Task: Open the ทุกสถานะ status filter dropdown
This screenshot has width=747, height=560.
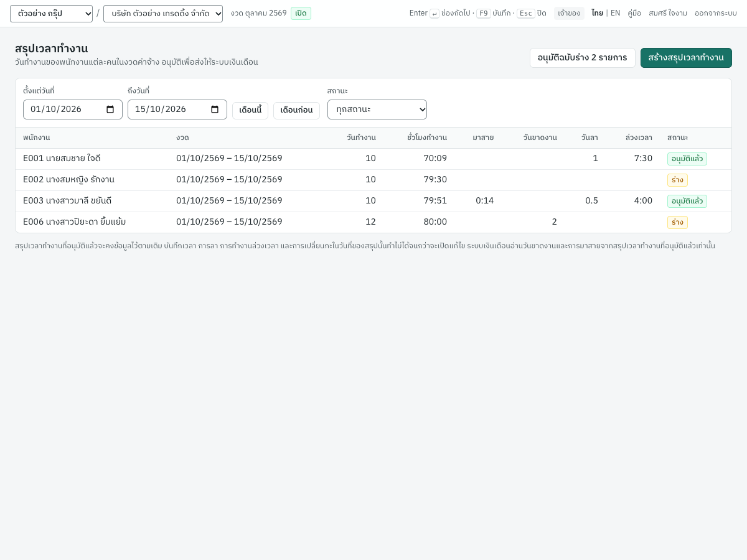Action: tap(377, 110)
